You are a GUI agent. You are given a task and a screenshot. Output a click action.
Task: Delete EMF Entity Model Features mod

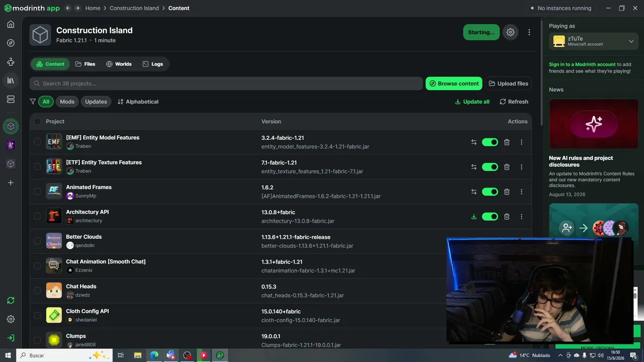507,142
